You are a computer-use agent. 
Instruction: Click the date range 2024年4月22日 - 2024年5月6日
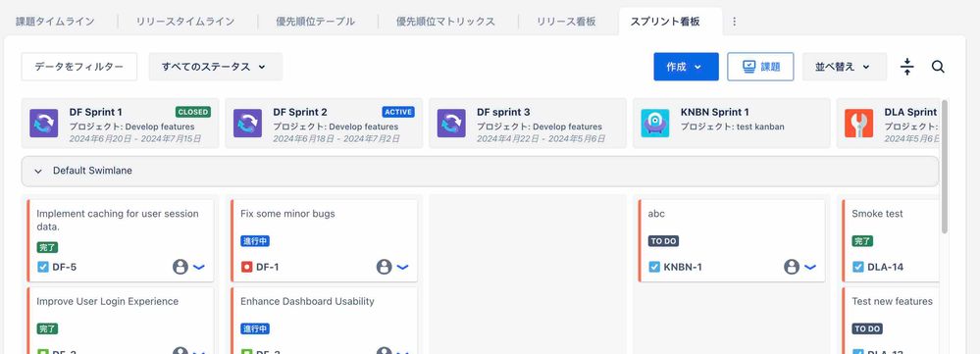point(541,138)
